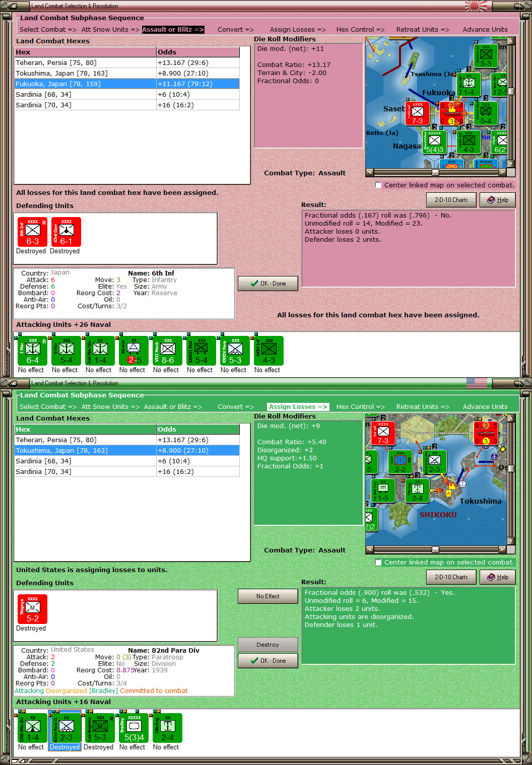Select Advance Units step in top window

click(x=485, y=30)
